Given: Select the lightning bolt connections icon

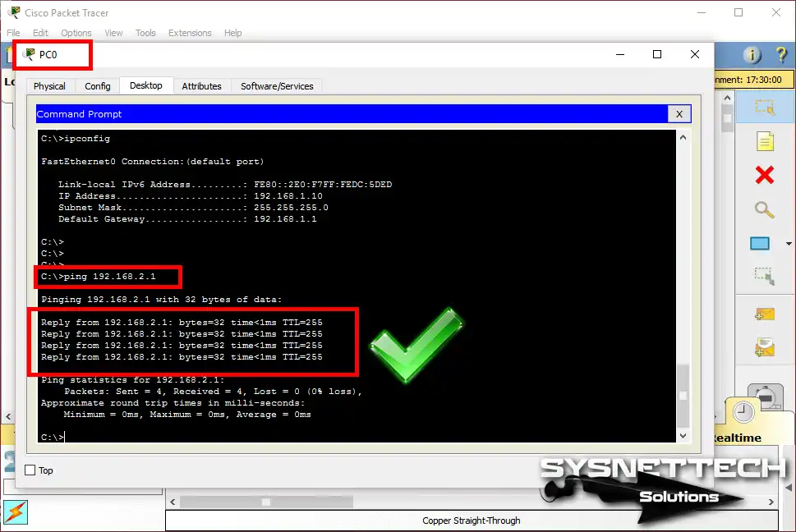Looking at the screenshot, I should [x=16, y=512].
